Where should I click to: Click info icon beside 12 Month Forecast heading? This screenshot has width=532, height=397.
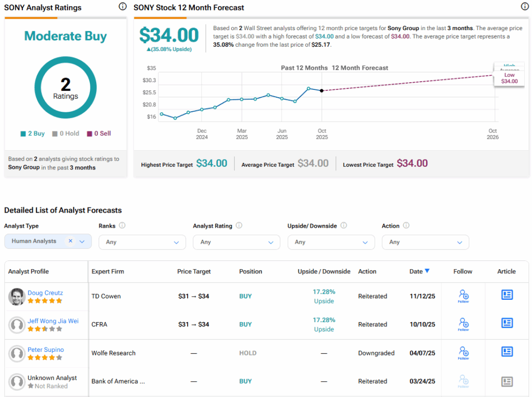(x=525, y=7)
